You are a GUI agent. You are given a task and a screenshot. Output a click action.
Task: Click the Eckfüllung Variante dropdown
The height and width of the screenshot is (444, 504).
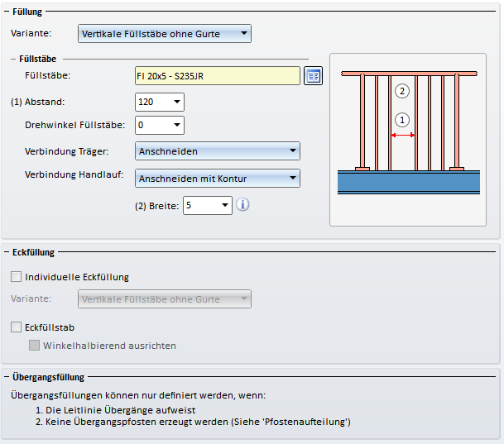164,299
